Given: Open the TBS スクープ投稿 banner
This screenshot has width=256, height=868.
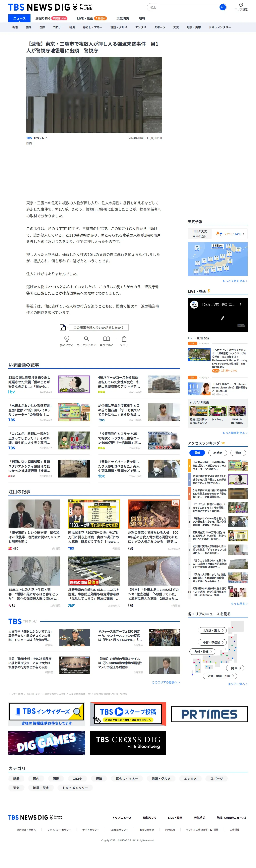Looking at the screenshot, I should pyautogui.click(x=128, y=714).
